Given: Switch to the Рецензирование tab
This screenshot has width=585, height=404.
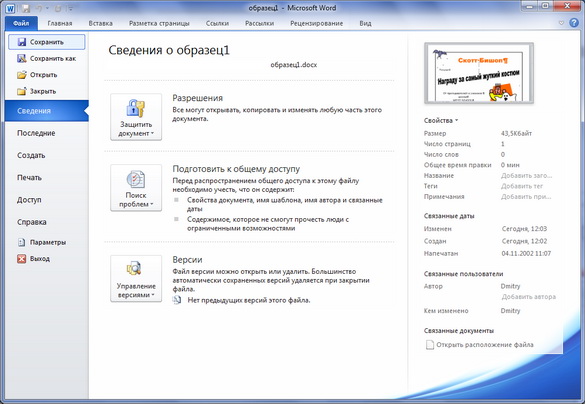Looking at the screenshot, I should click(316, 23).
